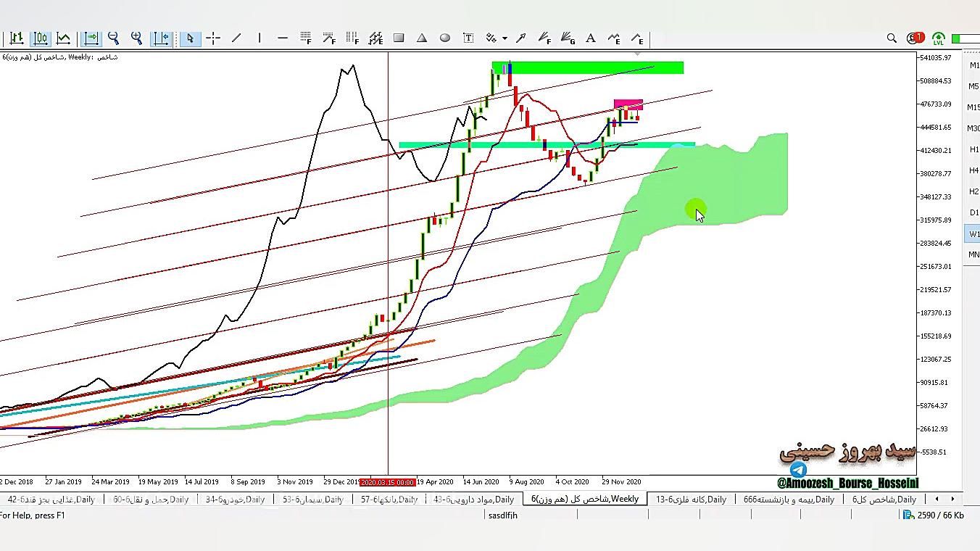Open the 6 شاخص کل Daily tab

(884, 499)
